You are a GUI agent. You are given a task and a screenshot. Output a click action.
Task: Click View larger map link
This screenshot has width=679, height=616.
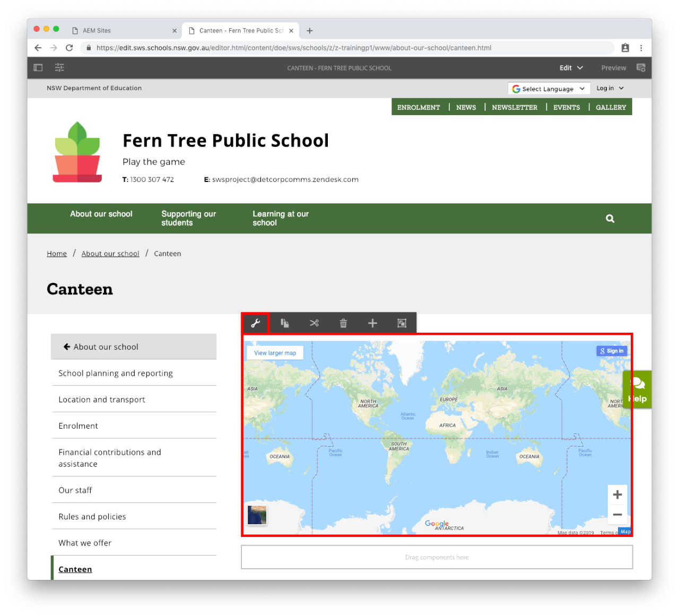click(x=275, y=353)
